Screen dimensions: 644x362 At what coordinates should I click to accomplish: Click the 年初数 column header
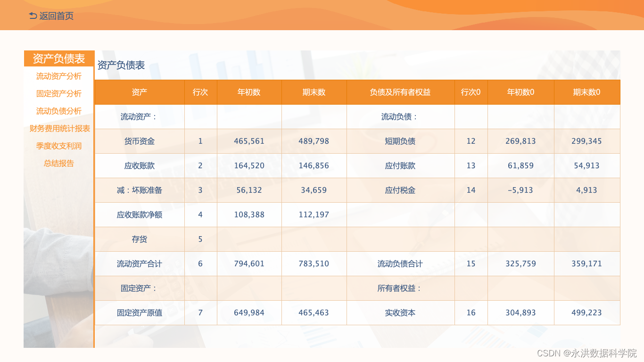point(249,92)
